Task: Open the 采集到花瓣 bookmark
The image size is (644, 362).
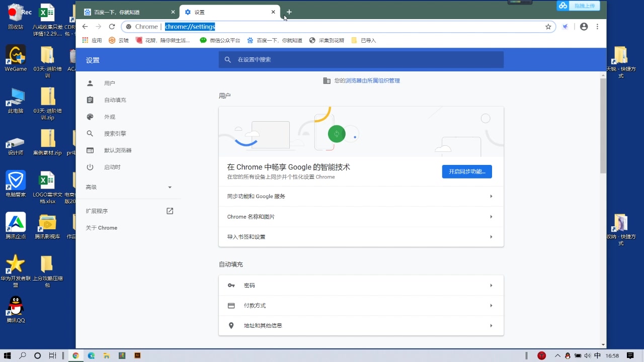Action: tap(327, 40)
